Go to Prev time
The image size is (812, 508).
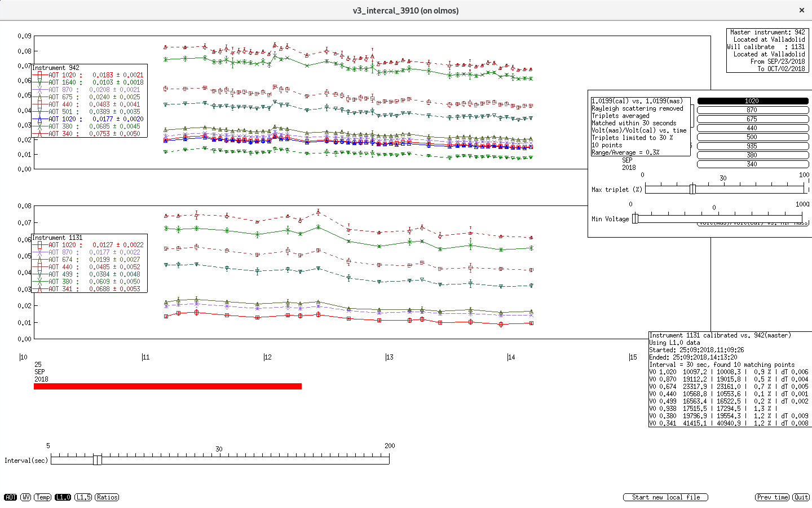click(773, 497)
